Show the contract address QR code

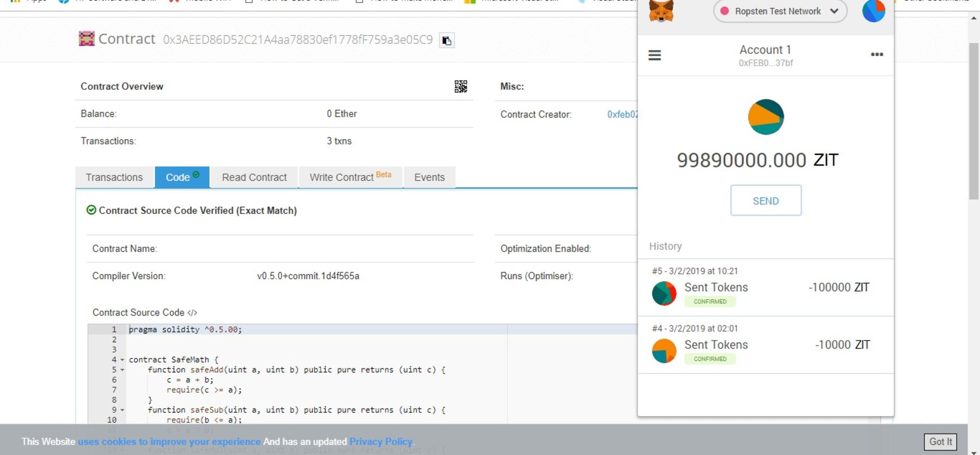(460, 86)
